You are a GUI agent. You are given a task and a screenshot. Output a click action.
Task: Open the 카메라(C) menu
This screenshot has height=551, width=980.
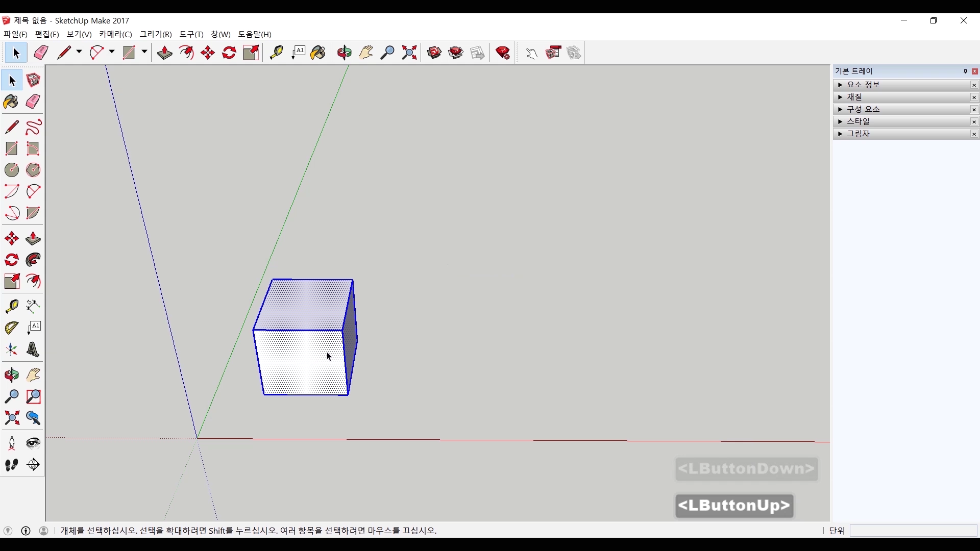click(115, 34)
